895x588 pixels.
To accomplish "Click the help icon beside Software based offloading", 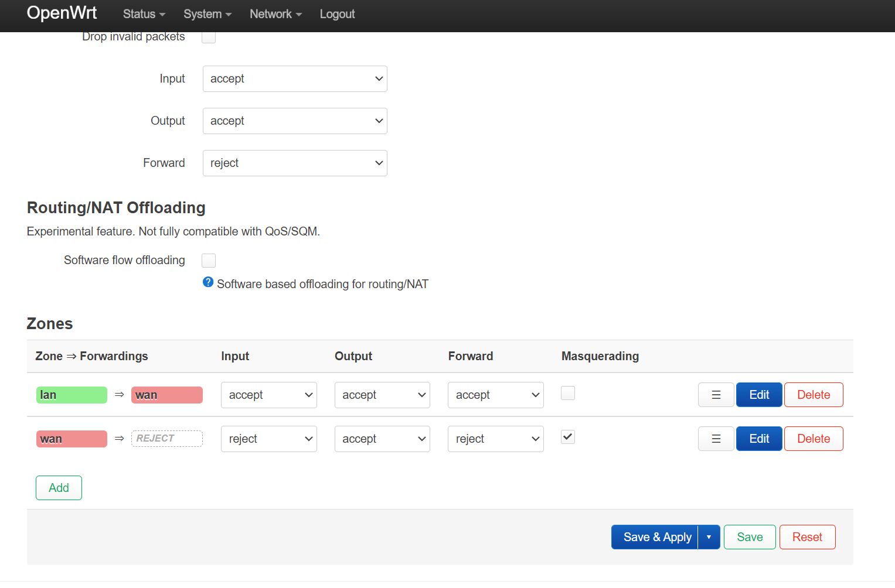I will (208, 282).
